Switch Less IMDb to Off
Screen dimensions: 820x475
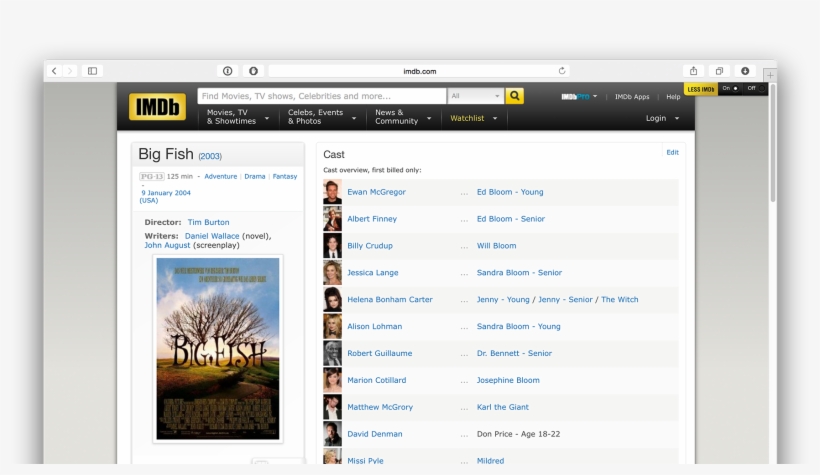click(x=756, y=88)
